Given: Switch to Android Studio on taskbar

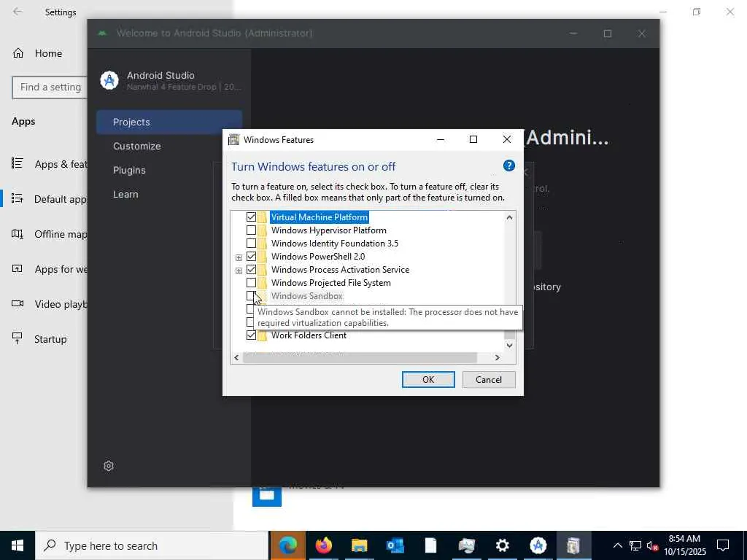Looking at the screenshot, I should [538, 545].
